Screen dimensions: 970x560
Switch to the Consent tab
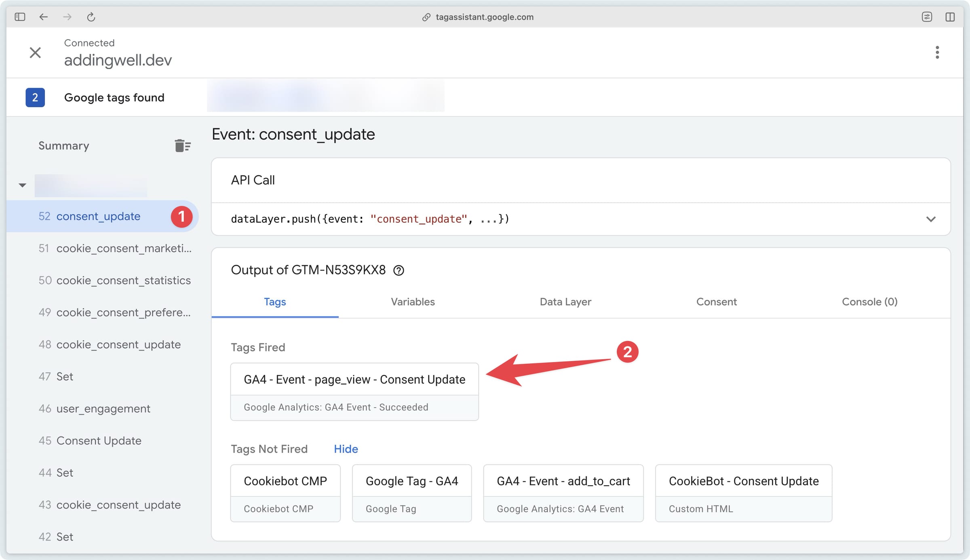[717, 302]
